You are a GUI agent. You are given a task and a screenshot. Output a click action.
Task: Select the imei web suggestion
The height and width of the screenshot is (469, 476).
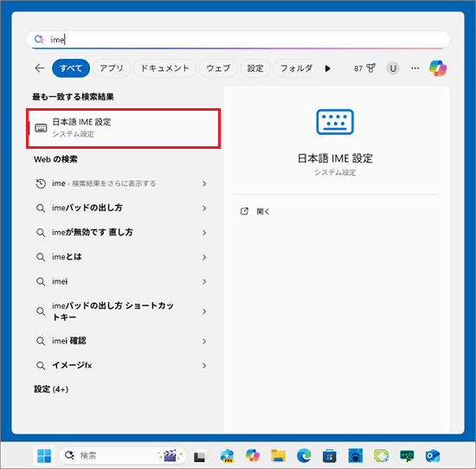point(121,281)
